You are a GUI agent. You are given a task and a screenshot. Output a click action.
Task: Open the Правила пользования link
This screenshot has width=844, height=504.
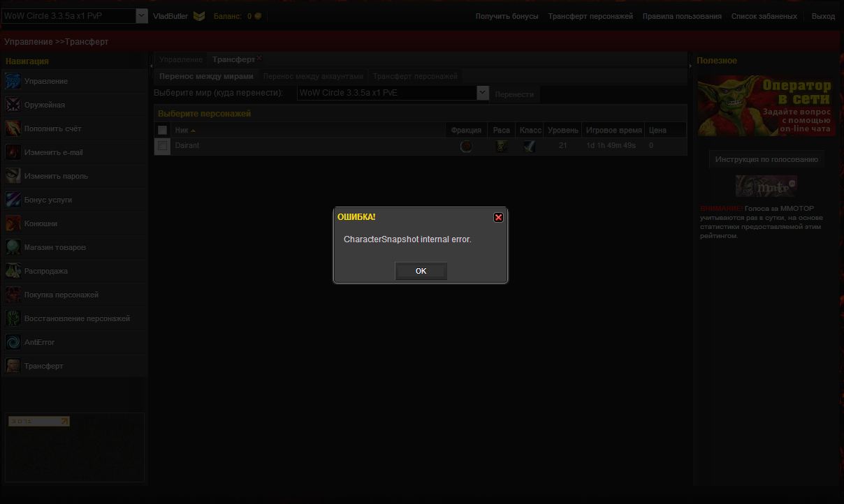[682, 16]
